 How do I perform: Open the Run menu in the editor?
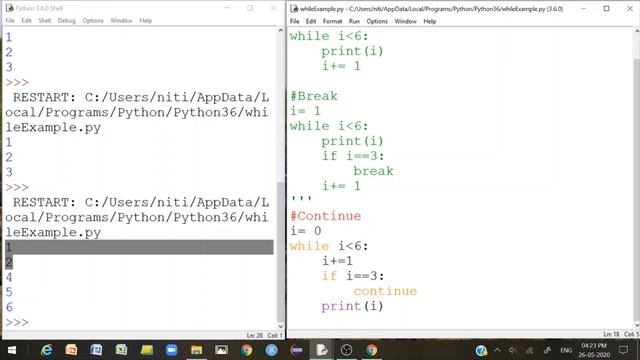pos(354,21)
